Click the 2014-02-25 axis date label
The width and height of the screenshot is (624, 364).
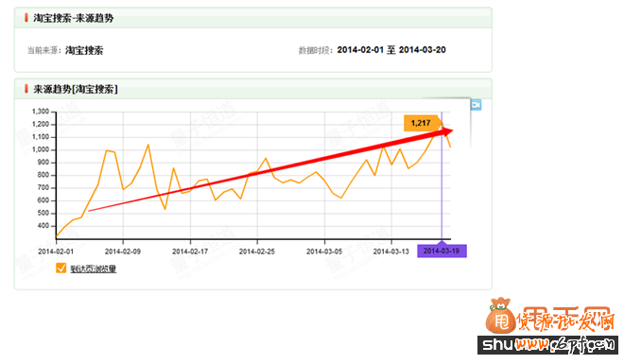click(x=256, y=251)
